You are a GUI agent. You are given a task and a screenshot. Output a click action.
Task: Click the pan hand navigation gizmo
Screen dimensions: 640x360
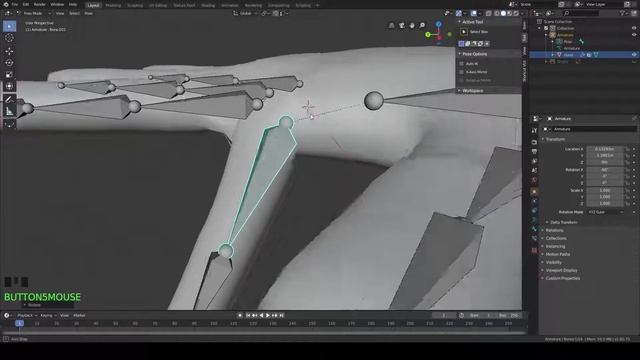[412, 25]
